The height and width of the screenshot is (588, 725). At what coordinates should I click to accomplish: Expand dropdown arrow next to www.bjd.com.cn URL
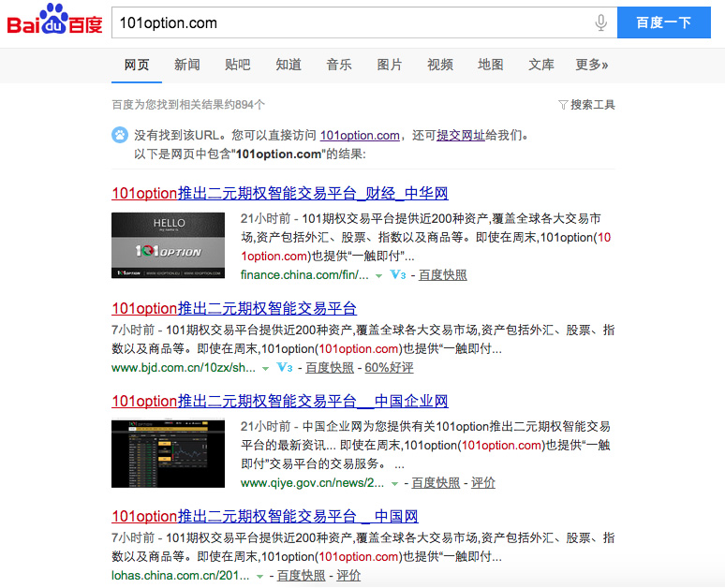[x=265, y=369]
